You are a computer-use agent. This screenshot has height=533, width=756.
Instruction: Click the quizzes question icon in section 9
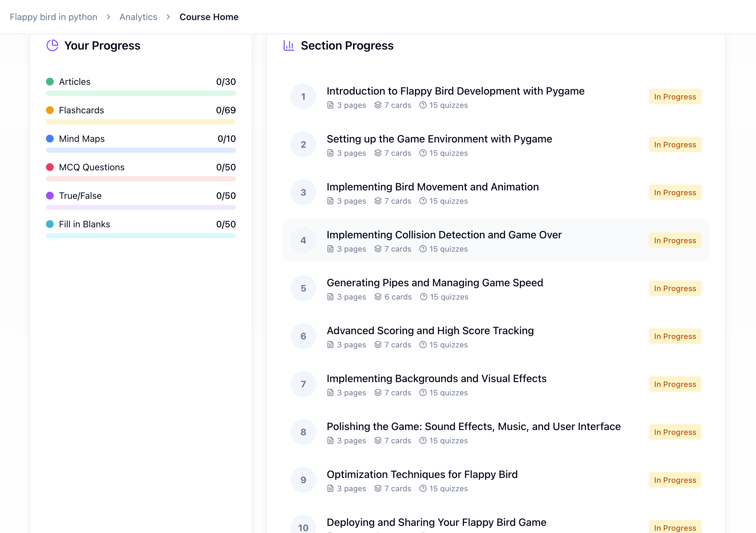coord(423,489)
